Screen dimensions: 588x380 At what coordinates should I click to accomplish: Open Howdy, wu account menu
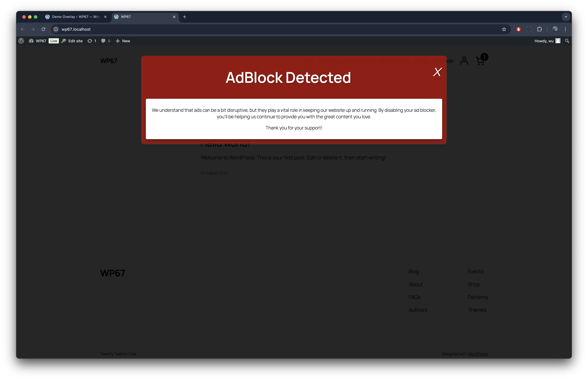547,41
